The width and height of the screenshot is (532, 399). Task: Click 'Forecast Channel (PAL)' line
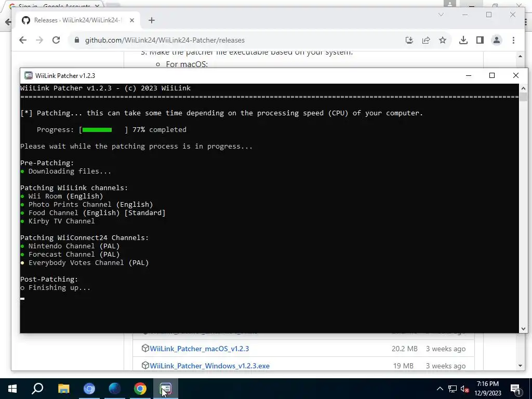(x=74, y=255)
